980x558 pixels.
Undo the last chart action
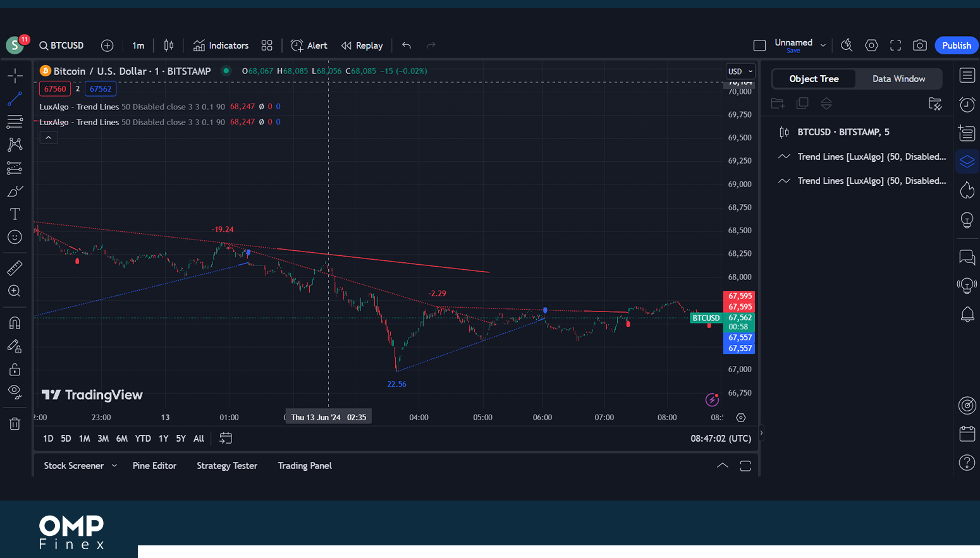407,45
